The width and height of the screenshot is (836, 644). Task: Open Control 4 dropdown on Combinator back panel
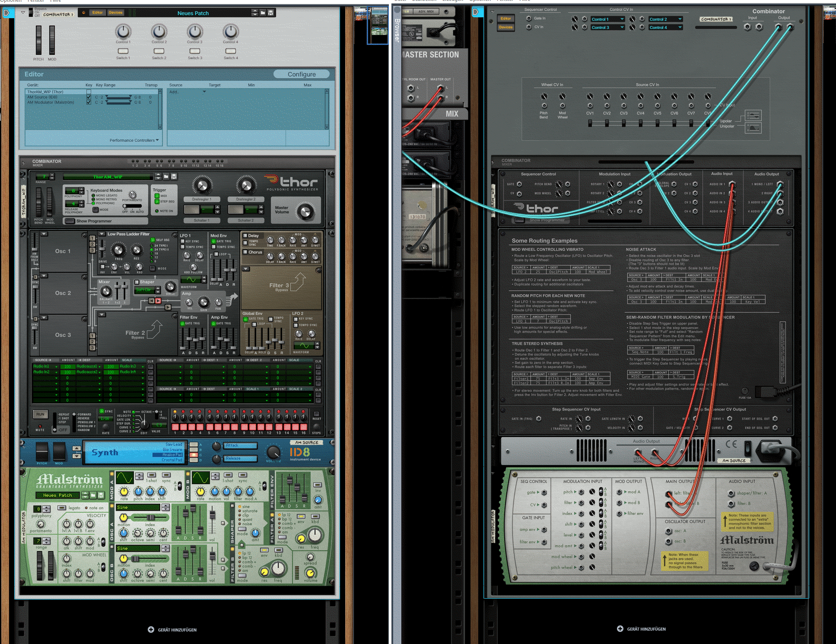point(666,27)
